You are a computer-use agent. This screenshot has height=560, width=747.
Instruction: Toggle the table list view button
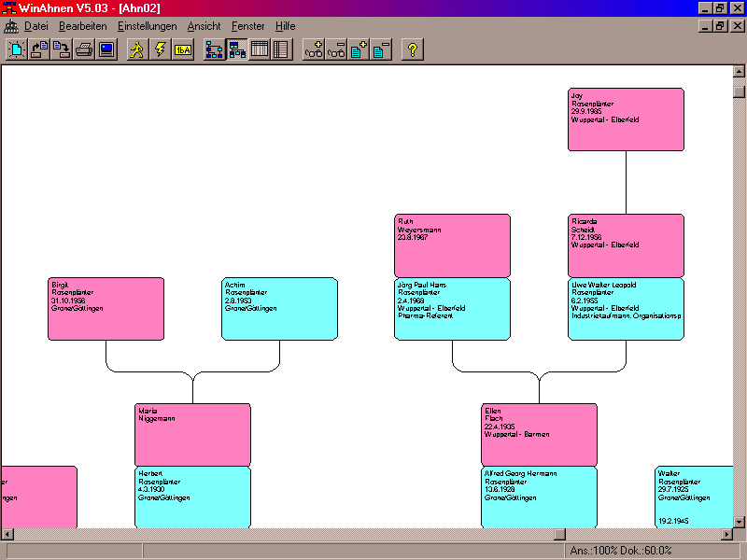[260, 49]
